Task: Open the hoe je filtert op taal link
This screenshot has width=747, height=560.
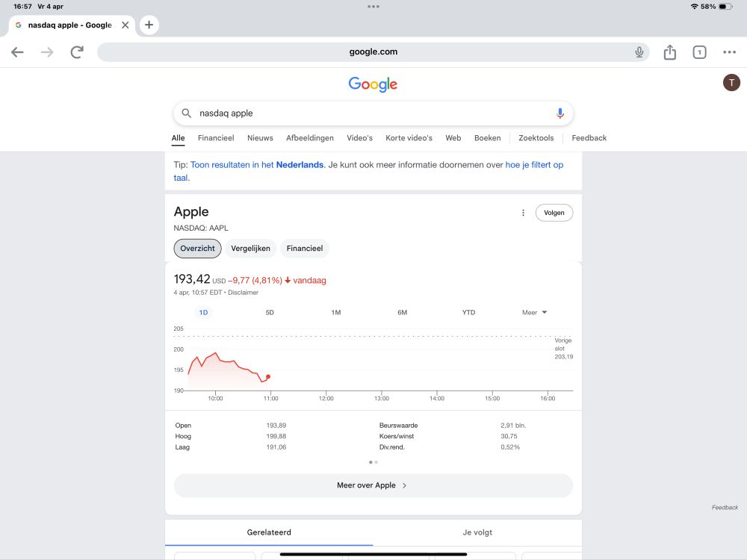Action: click(534, 165)
